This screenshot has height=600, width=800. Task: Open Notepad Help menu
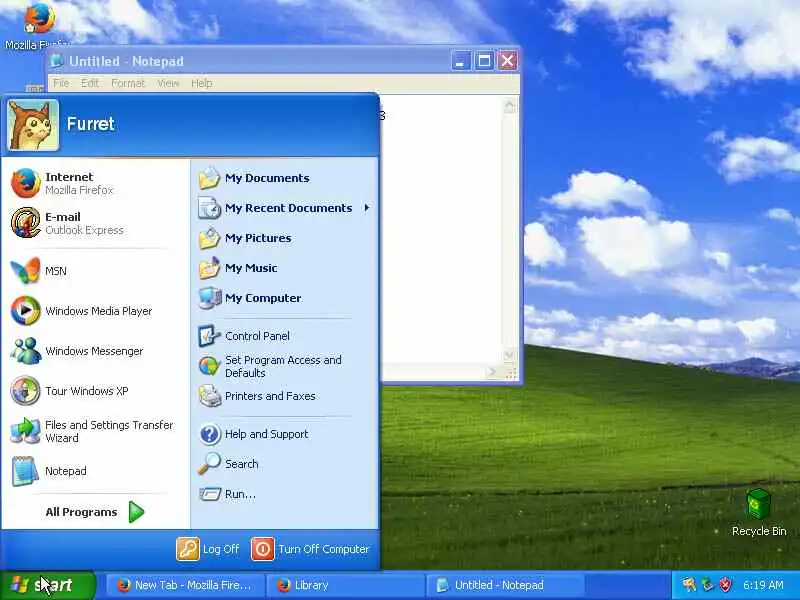click(202, 83)
